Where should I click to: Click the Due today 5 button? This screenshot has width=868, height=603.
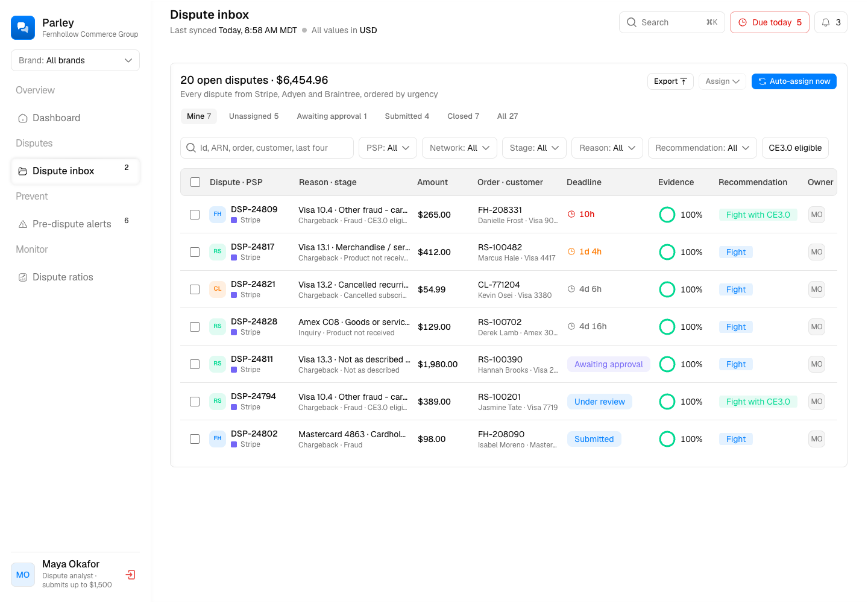pos(770,22)
